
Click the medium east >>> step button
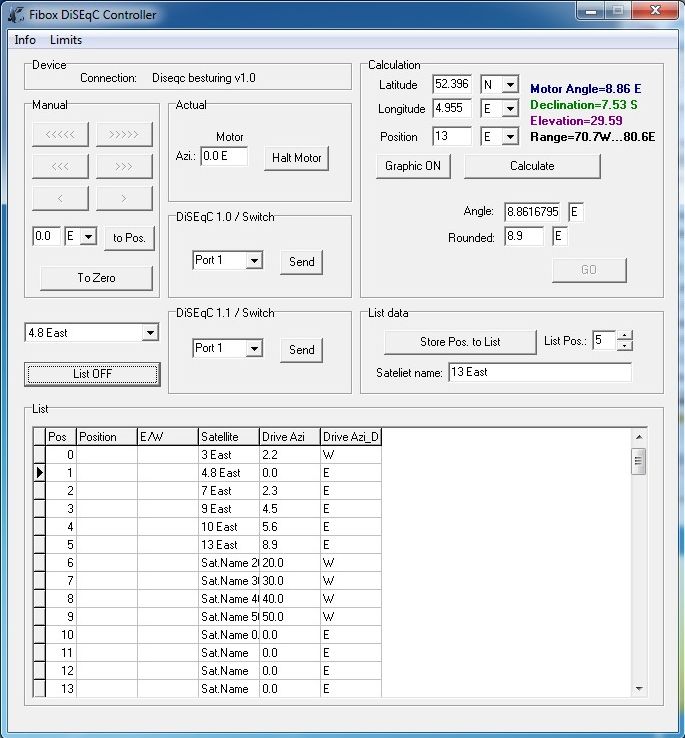124,166
